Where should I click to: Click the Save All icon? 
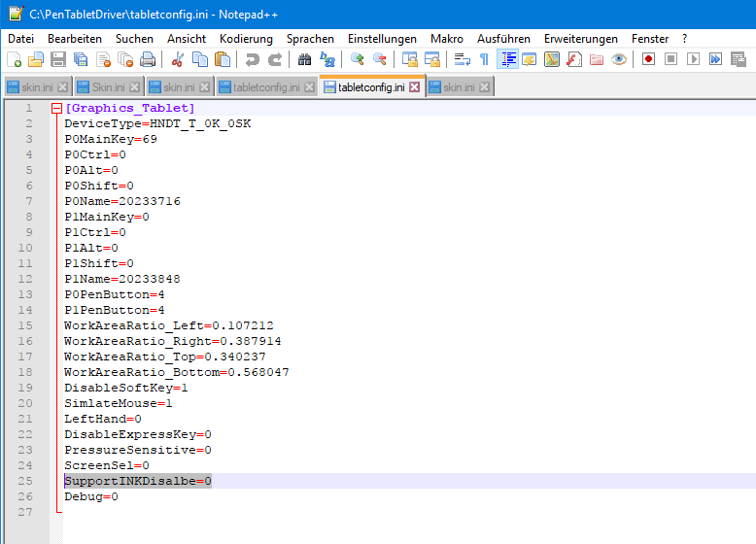(81, 60)
